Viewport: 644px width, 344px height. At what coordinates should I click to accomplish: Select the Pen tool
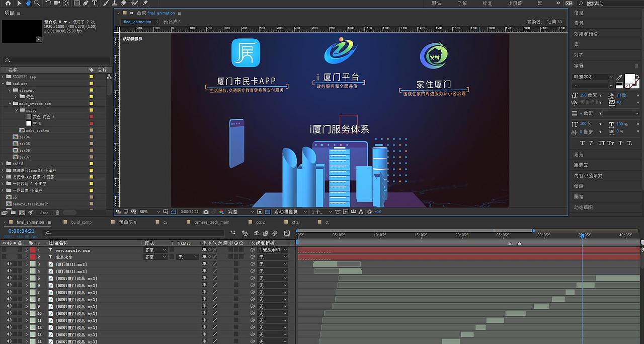click(86, 3)
